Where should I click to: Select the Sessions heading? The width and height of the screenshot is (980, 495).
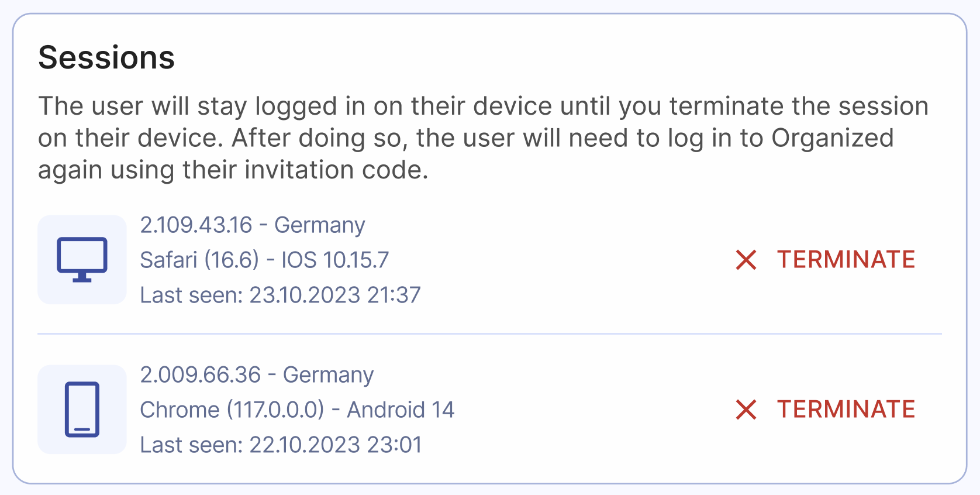[106, 57]
